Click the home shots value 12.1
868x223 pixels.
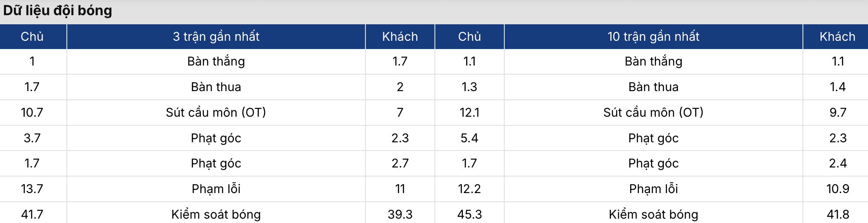(x=469, y=112)
